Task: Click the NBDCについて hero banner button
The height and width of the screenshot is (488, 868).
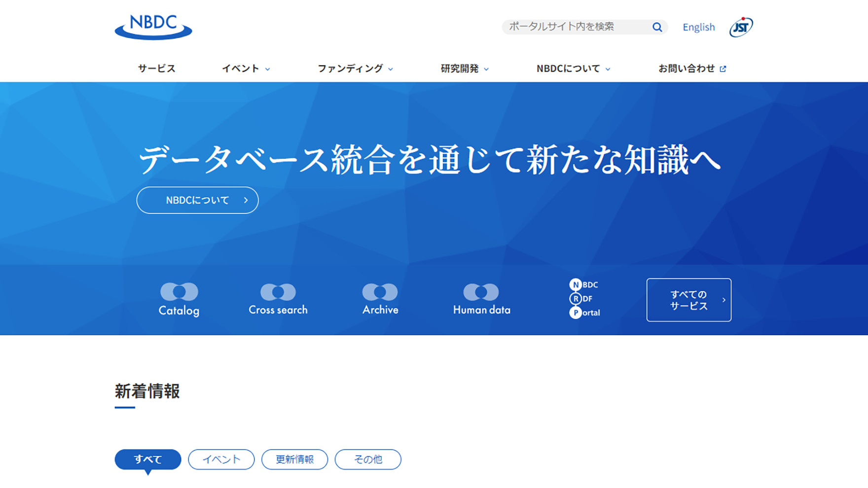Action: coord(197,200)
